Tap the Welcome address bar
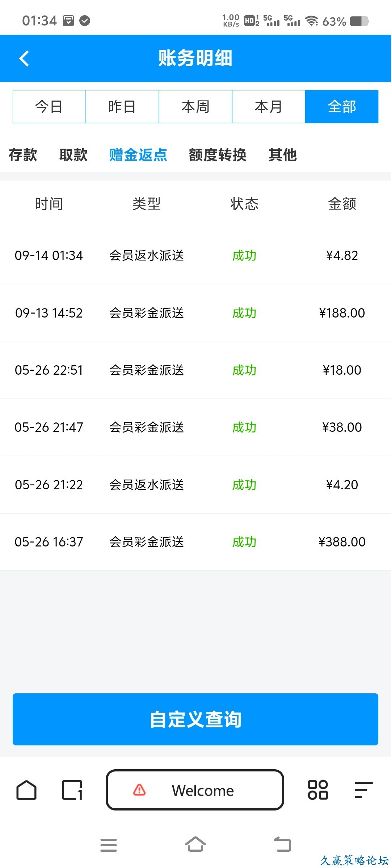The image size is (391, 868). click(203, 791)
